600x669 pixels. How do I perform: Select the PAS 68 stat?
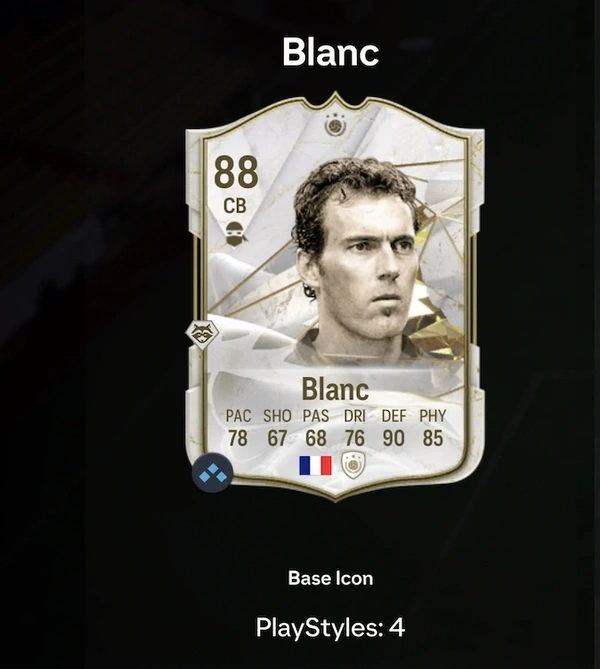316,428
